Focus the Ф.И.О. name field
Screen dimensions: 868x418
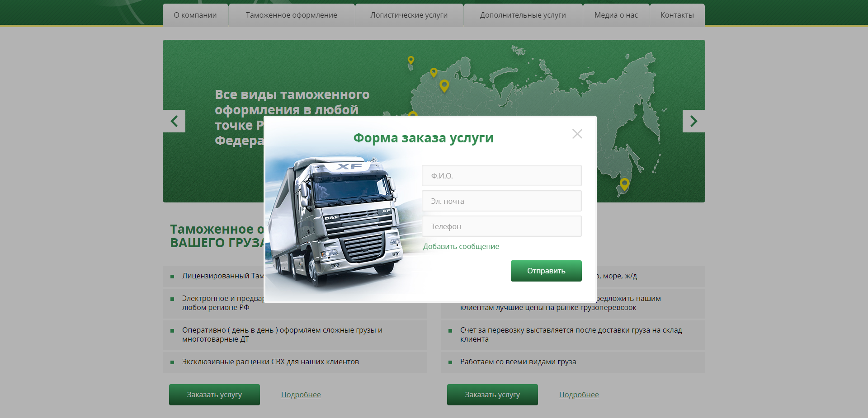pyautogui.click(x=501, y=176)
